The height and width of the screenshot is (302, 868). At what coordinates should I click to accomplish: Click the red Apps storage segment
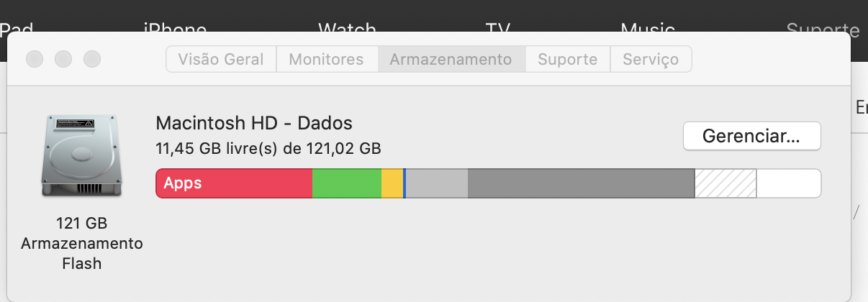(234, 183)
